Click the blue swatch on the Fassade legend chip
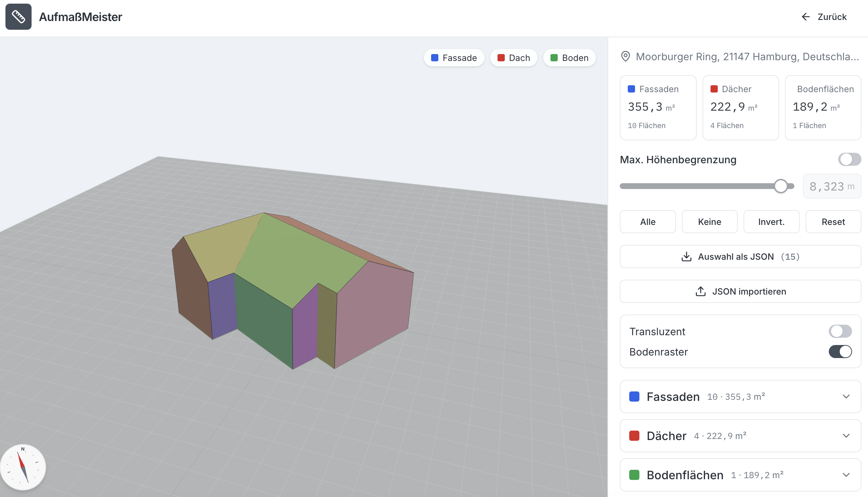This screenshot has height=497, width=868. [x=435, y=58]
